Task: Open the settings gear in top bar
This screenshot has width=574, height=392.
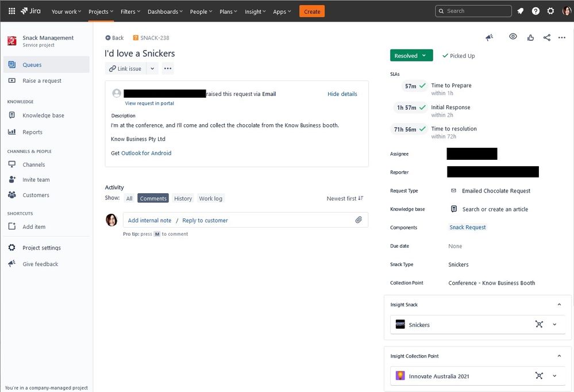Action: point(550,11)
